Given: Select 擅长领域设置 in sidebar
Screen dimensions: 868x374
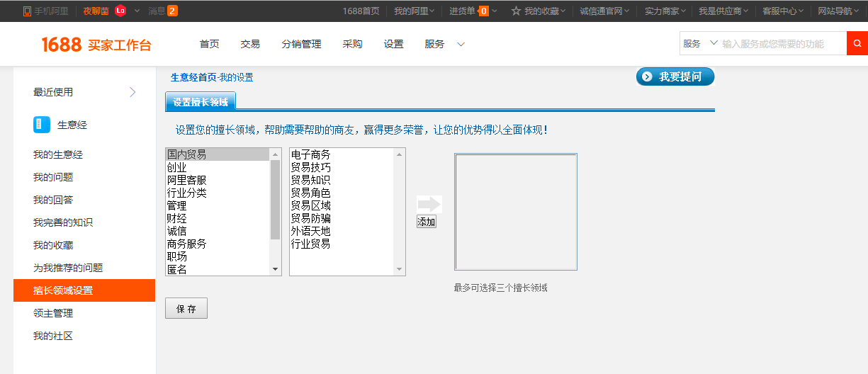Looking at the screenshot, I should (x=84, y=290).
